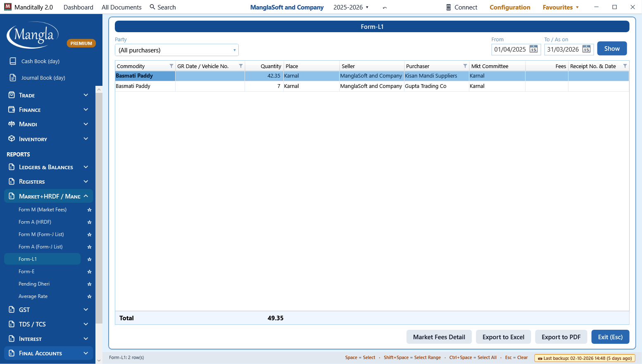Open the Configuration menu
This screenshot has height=364, width=642.
coord(510,7)
